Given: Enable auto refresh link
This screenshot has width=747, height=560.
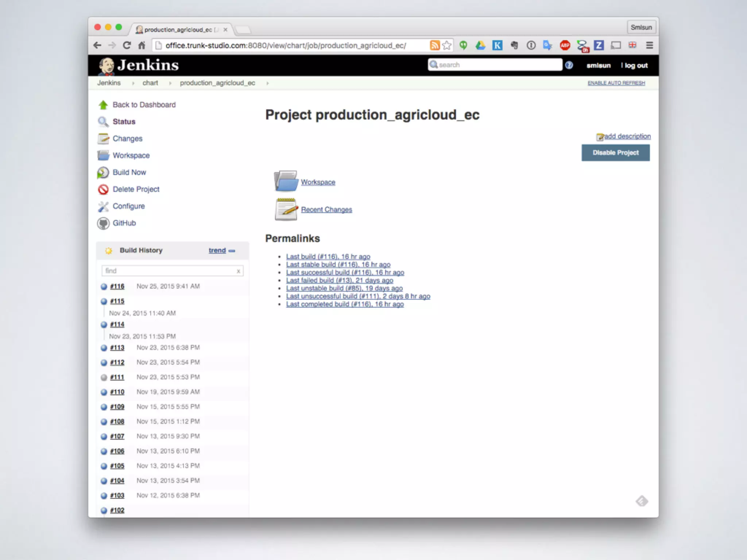Looking at the screenshot, I should [616, 83].
